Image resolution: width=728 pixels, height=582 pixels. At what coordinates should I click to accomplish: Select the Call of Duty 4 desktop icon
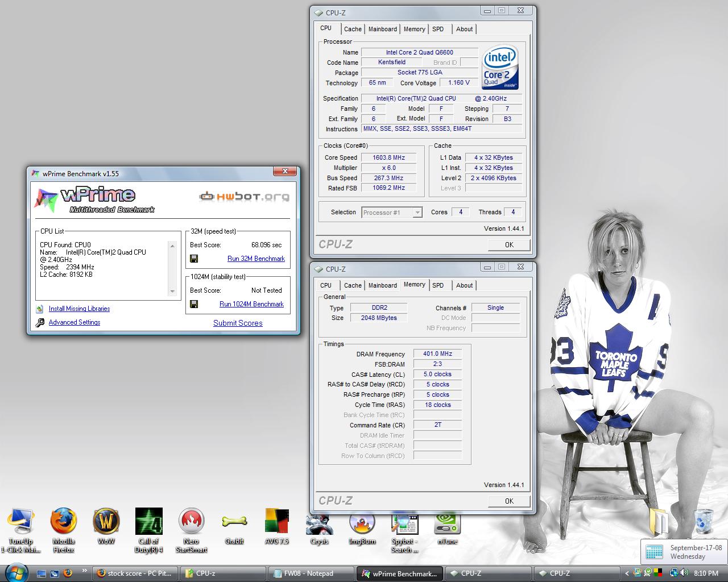click(149, 530)
